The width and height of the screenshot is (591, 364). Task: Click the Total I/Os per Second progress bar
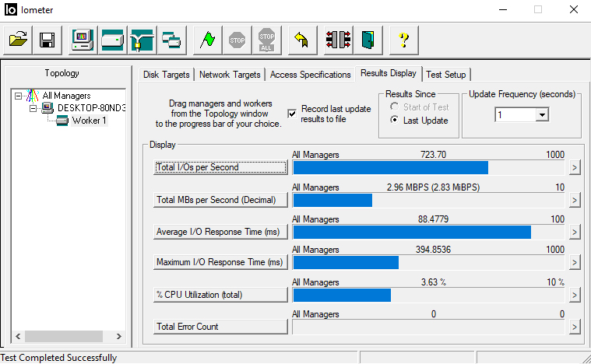point(428,167)
